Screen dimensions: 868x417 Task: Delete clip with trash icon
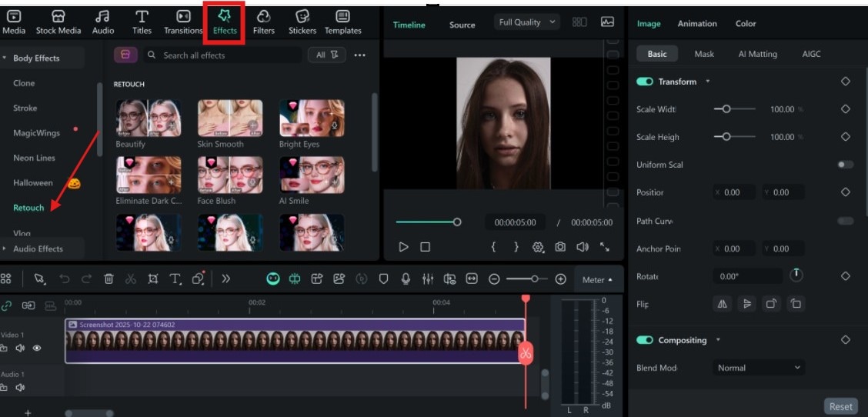109,279
